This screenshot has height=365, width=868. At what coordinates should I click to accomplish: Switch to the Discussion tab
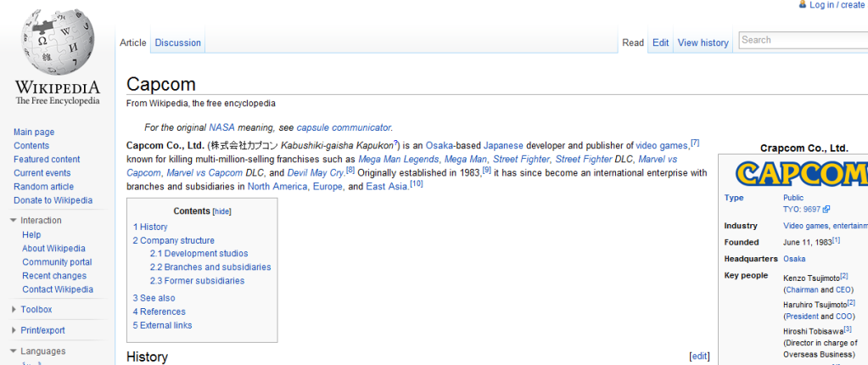tap(178, 42)
